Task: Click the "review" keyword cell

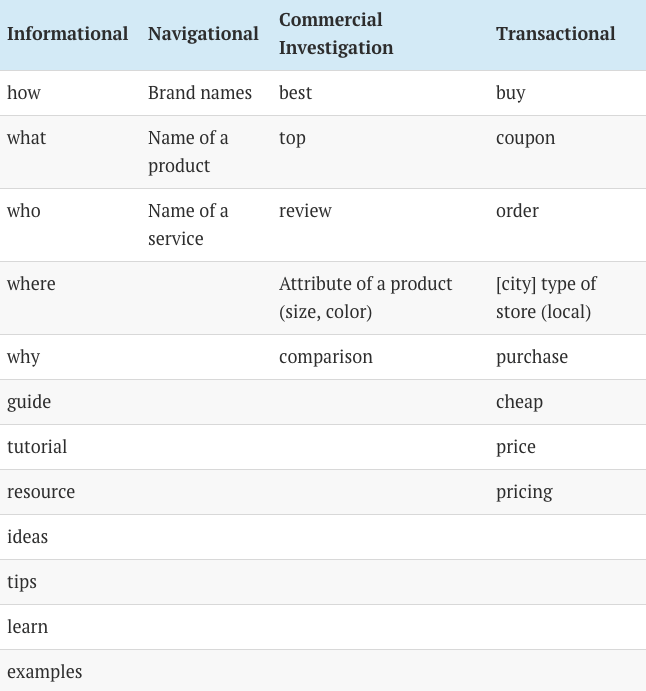Action: [x=305, y=211]
